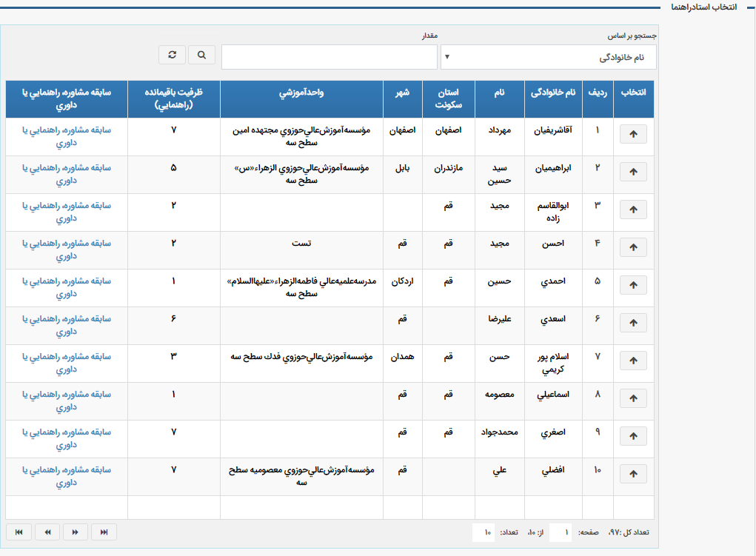The image size is (756, 556).
Task: Click the مدرسه‌علميه‌عالي فاطمه‌الزهراء unit cell
Action: point(301,287)
